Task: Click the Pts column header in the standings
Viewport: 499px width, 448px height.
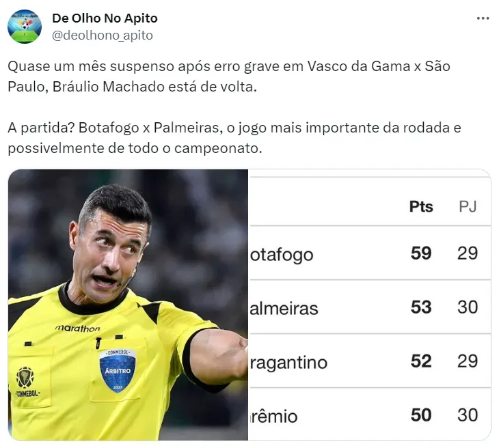Action: (421, 206)
